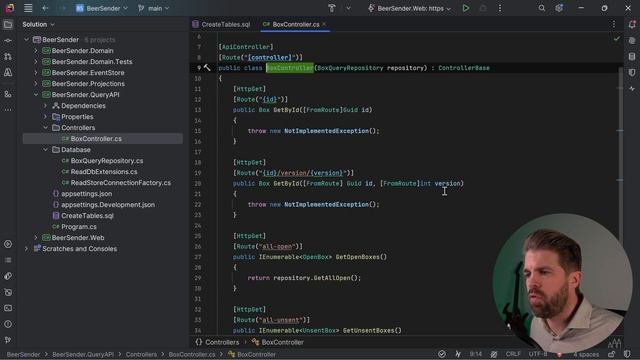Select Program.cs file
Viewport: 640px width, 360px height.
pos(103,227)
